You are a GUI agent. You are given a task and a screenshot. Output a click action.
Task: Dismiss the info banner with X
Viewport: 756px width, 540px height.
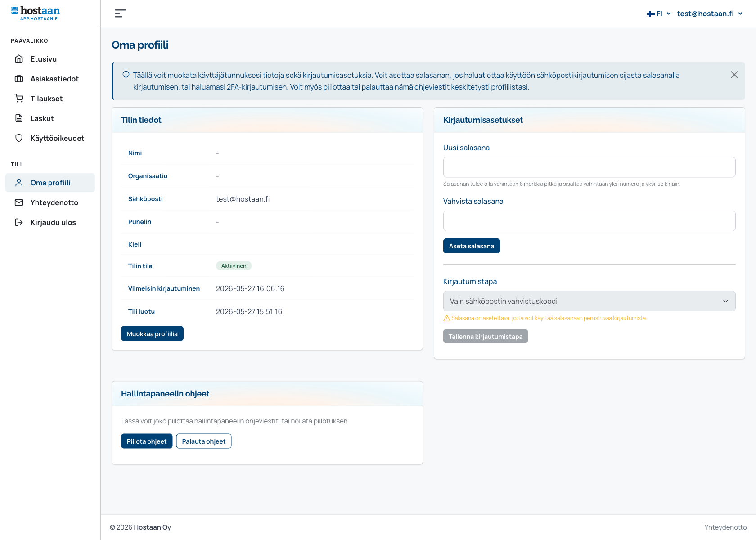734,75
